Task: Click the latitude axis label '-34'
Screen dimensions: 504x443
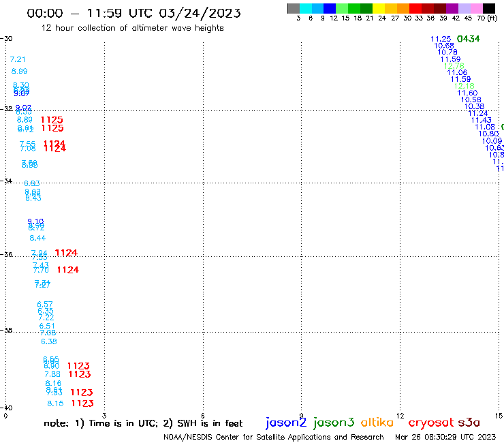Action: (6, 181)
